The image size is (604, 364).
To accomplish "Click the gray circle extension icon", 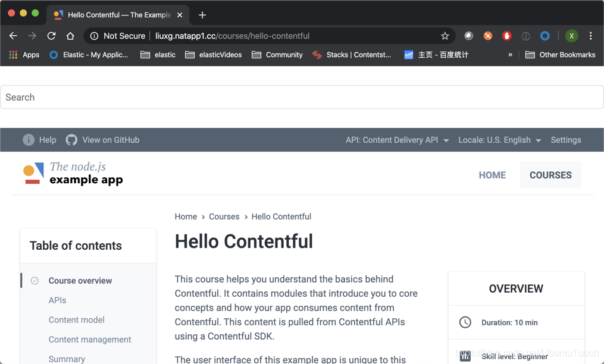I will click(468, 36).
